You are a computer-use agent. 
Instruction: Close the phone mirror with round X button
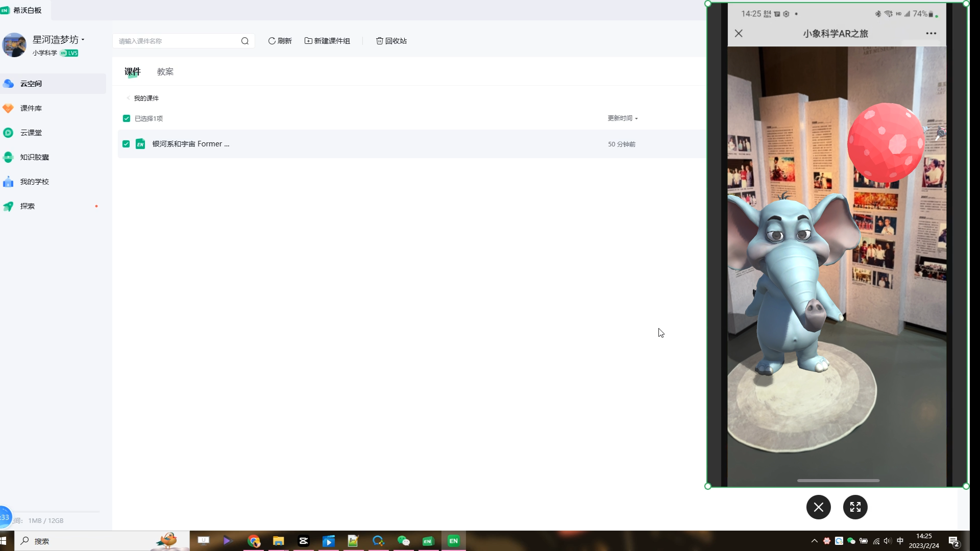click(818, 507)
